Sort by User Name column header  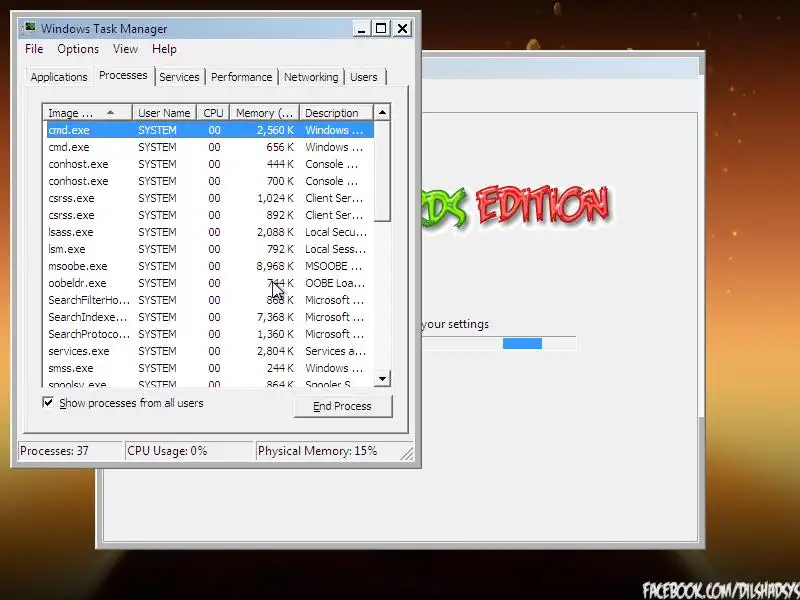pos(164,113)
